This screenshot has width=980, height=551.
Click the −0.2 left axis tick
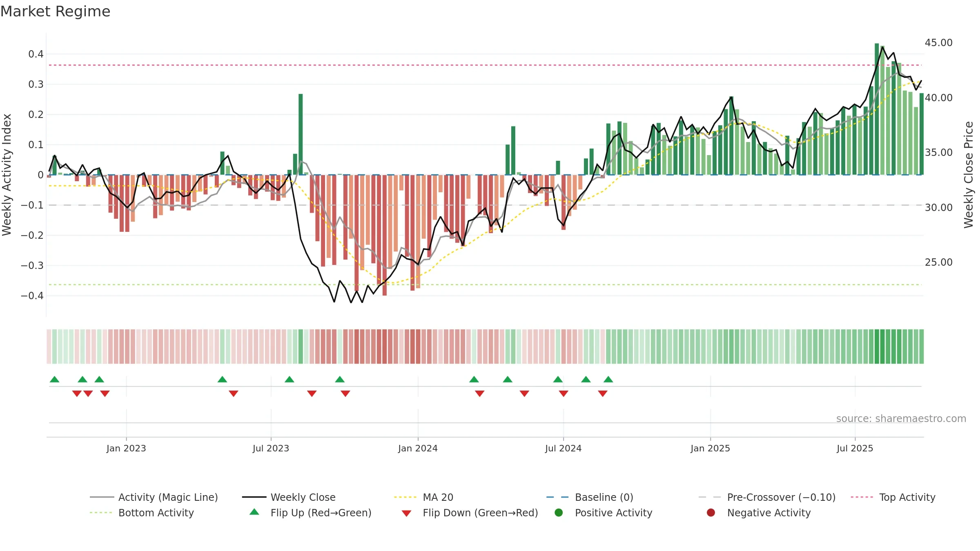point(32,235)
